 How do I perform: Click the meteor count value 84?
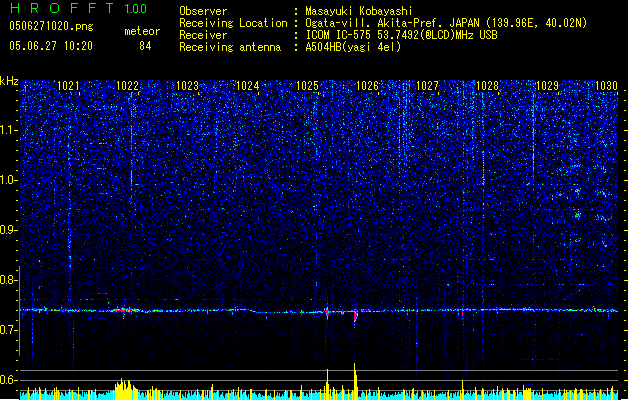(145, 46)
